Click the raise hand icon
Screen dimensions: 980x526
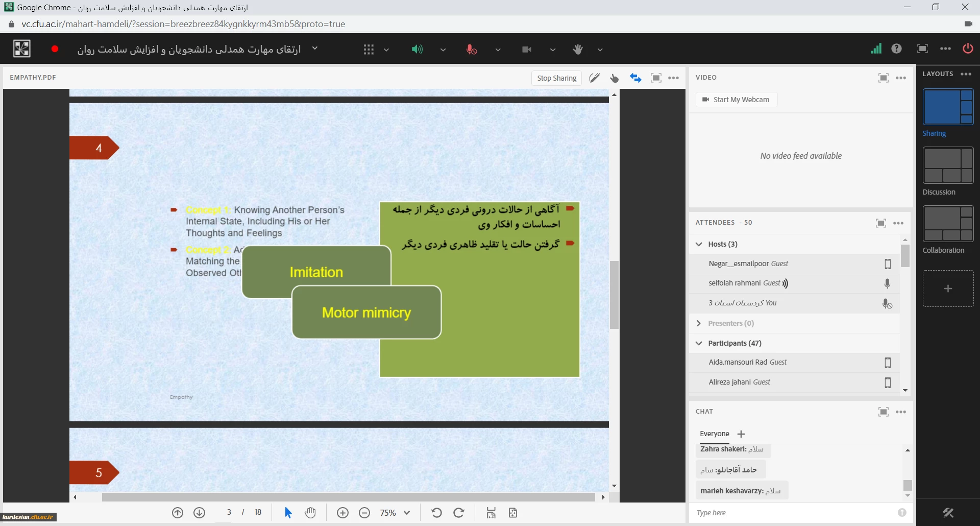coord(578,50)
